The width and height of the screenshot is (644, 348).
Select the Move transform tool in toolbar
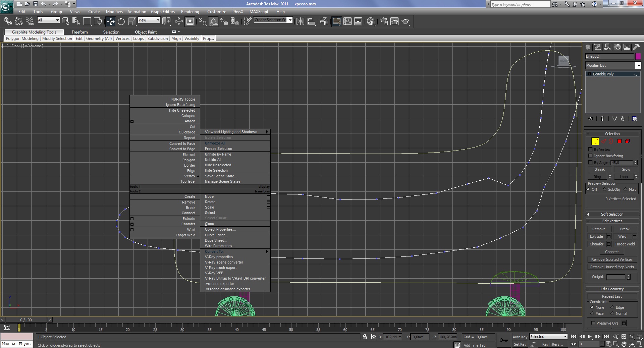point(110,22)
